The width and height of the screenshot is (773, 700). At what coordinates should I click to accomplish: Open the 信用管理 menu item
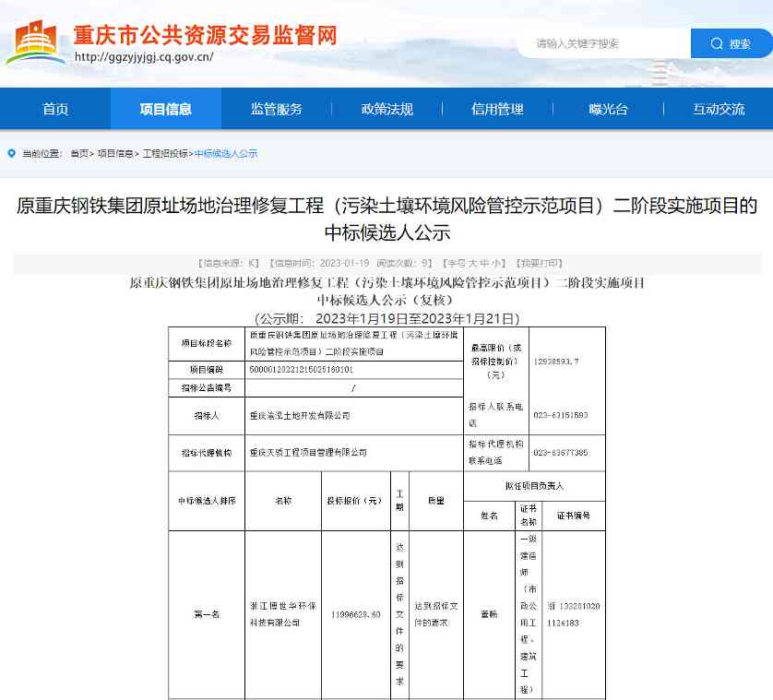coord(496,108)
